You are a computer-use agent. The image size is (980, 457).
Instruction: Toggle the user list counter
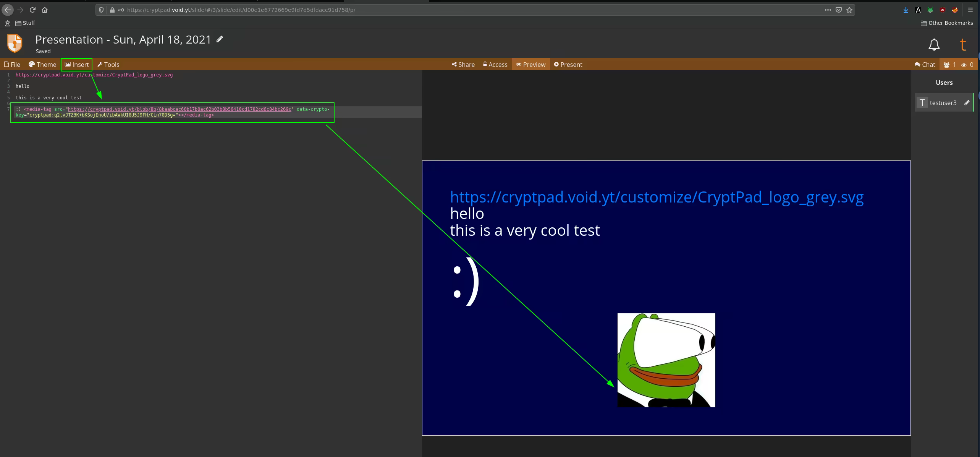tap(949, 65)
